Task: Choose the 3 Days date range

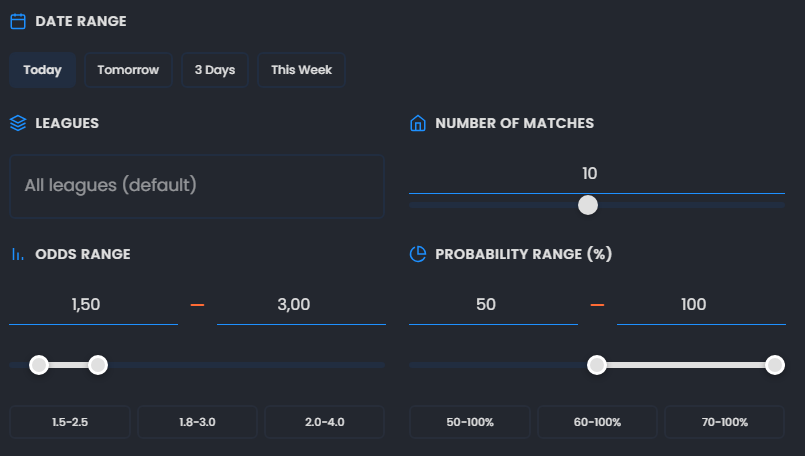Action: [x=215, y=70]
